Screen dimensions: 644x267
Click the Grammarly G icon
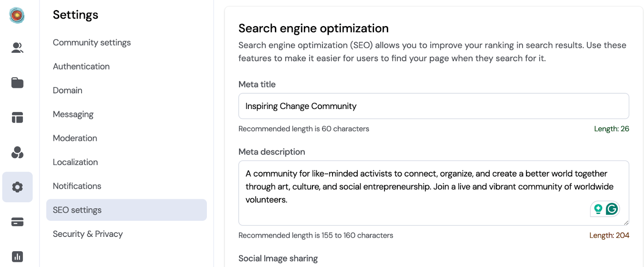coord(612,209)
